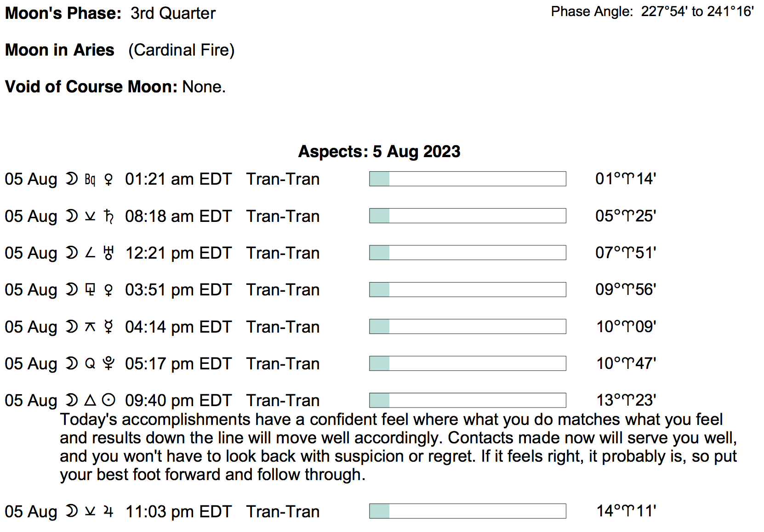
Task: Click the progress bar for the 11:03 pm aspect
Action: (467, 511)
